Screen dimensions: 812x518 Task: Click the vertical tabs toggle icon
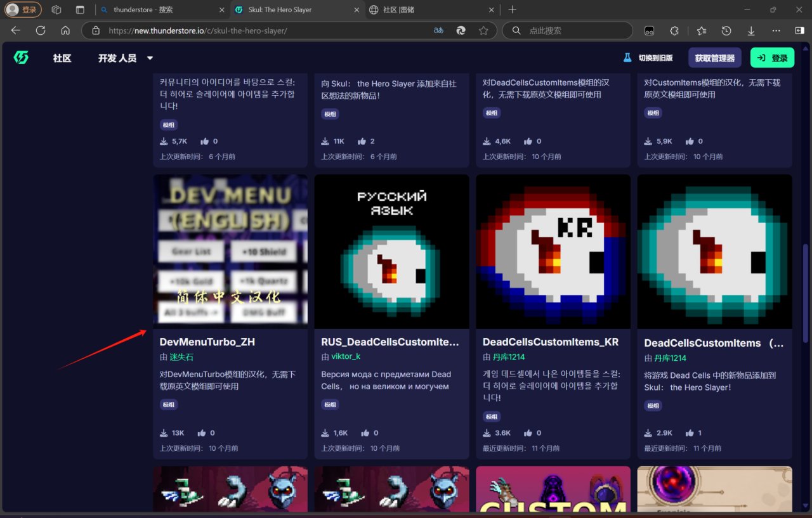[80, 10]
